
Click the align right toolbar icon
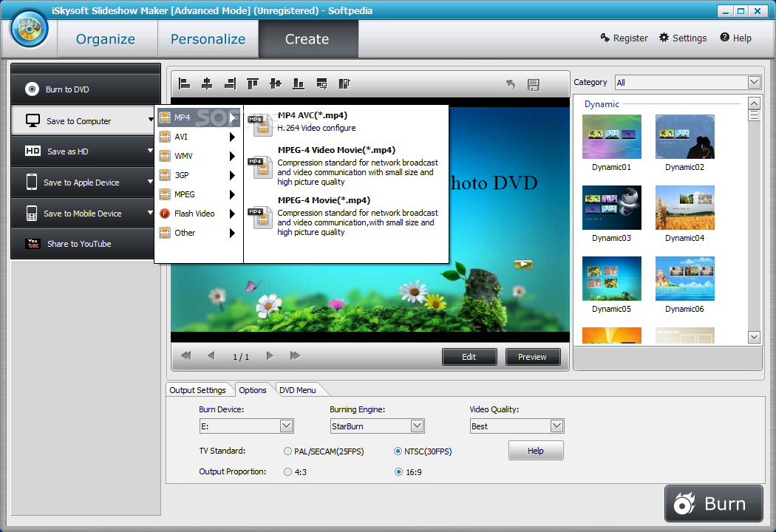[x=230, y=84]
